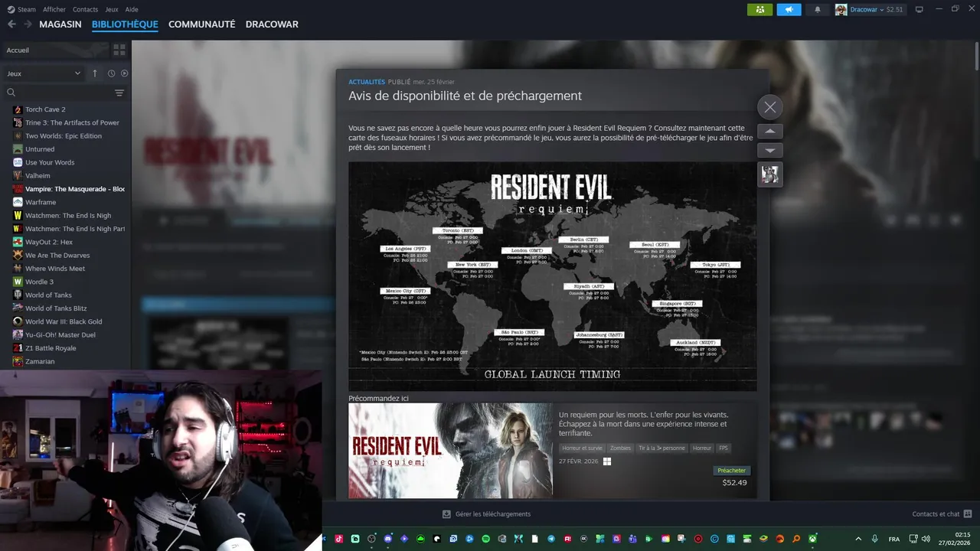Screen dimensions: 980x551
Task: Open announcements via blue megaphone icon
Action: click(789, 9)
